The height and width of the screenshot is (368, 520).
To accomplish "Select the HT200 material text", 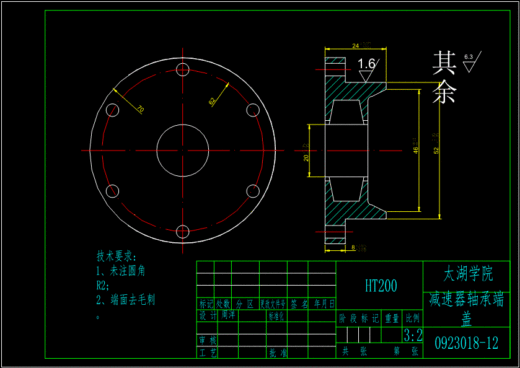I will click(x=381, y=286).
